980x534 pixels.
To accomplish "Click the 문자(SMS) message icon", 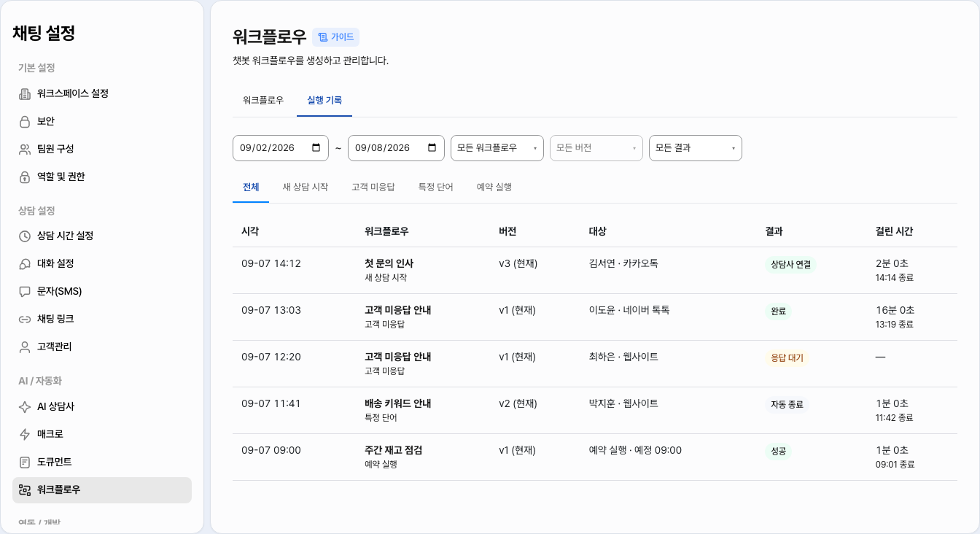I will pyautogui.click(x=25, y=292).
